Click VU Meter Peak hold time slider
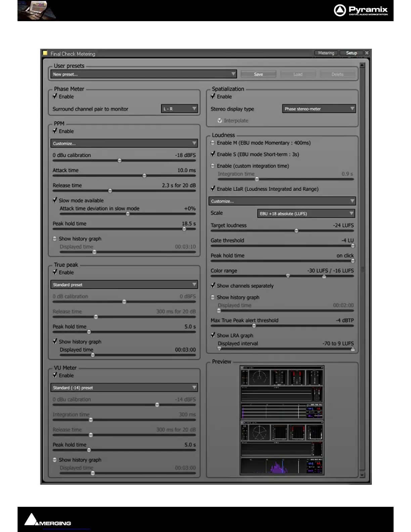Image resolution: width=411 pixels, height=532 pixels. click(124, 450)
